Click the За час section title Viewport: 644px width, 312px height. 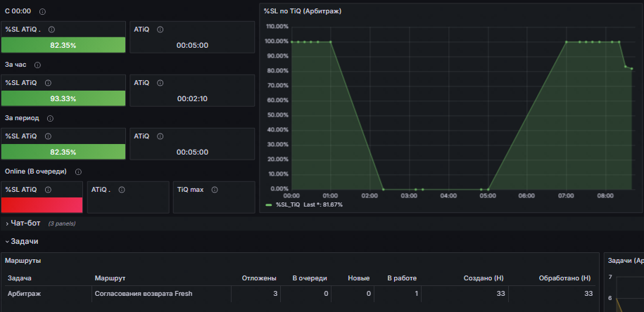coord(15,65)
